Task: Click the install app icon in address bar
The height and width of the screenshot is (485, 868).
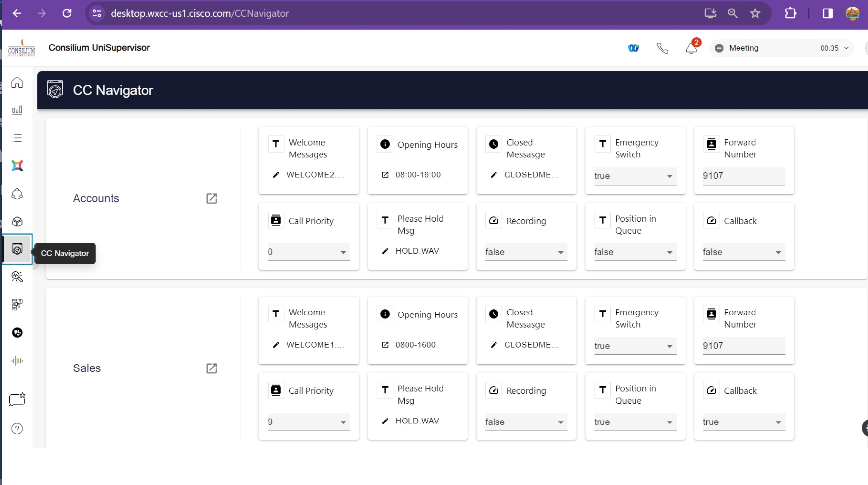Action: 710,13
